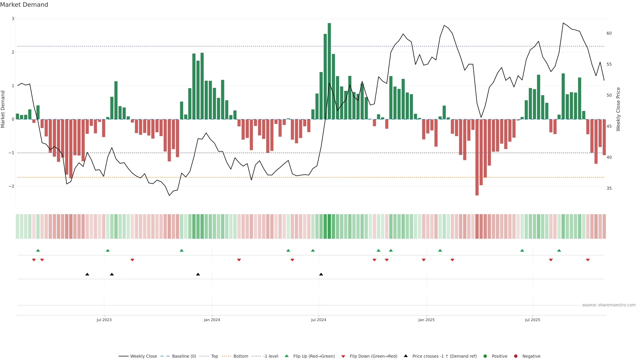Click the Positive green dot legend
Image resolution: width=644 pixels, height=362 pixels.
point(485,356)
